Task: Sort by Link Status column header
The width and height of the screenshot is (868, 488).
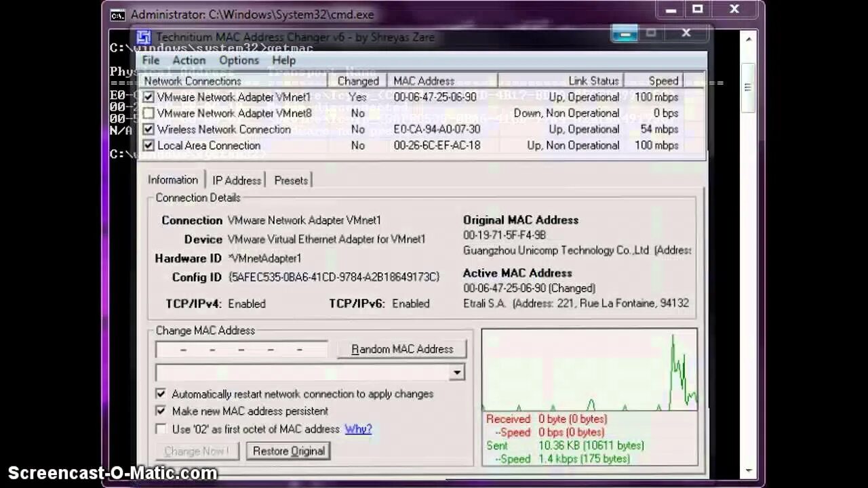Action: [x=561, y=81]
